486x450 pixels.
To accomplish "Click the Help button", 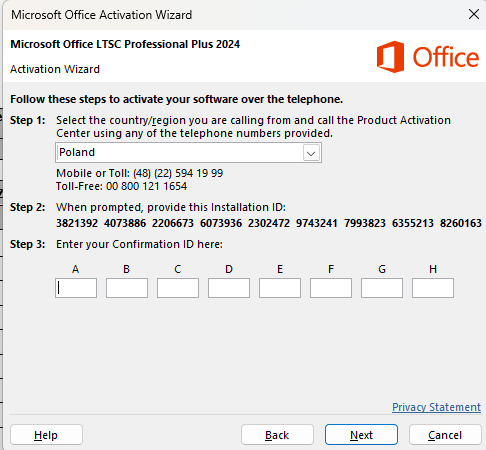I will [46, 435].
